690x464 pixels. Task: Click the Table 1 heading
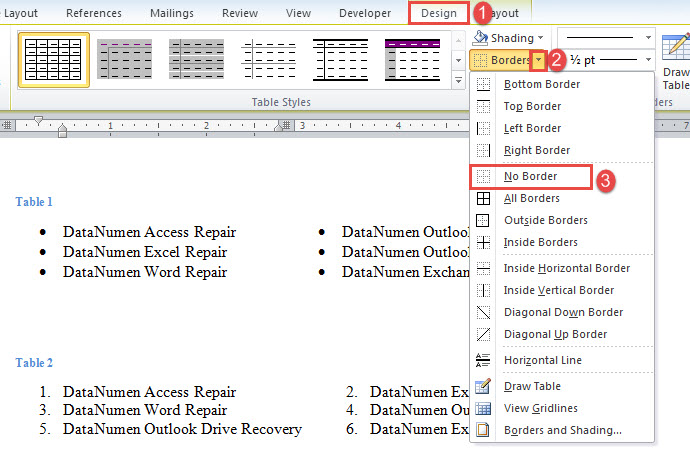coord(34,202)
